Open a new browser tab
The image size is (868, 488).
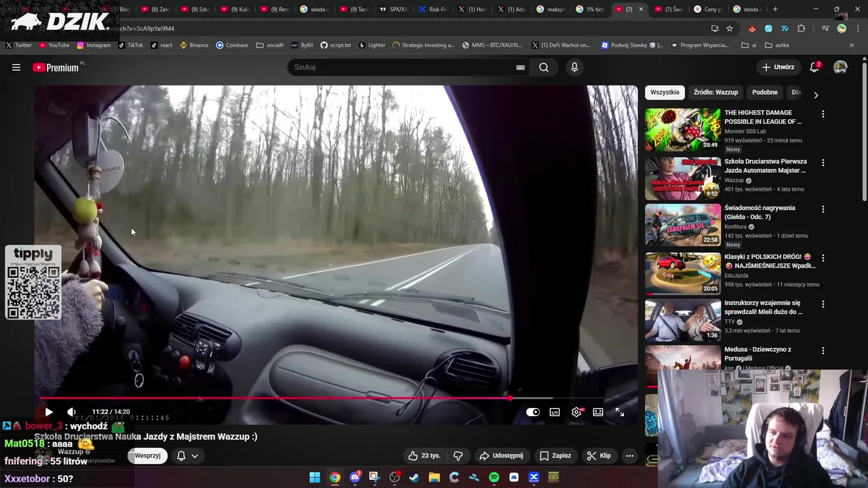click(775, 9)
